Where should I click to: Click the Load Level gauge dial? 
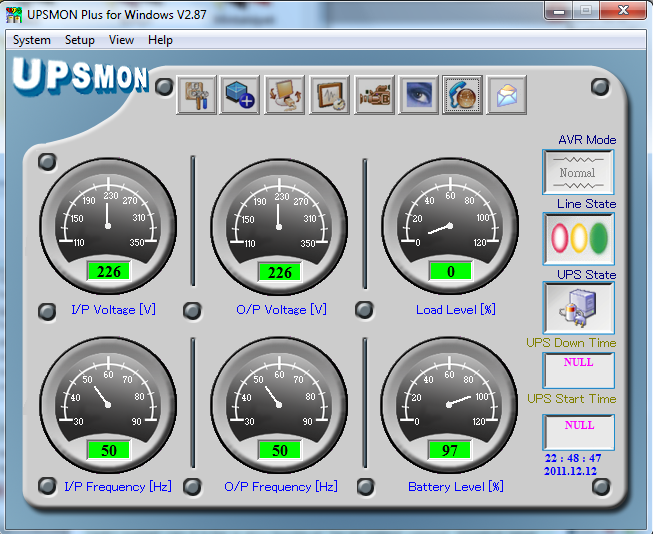point(450,226)
